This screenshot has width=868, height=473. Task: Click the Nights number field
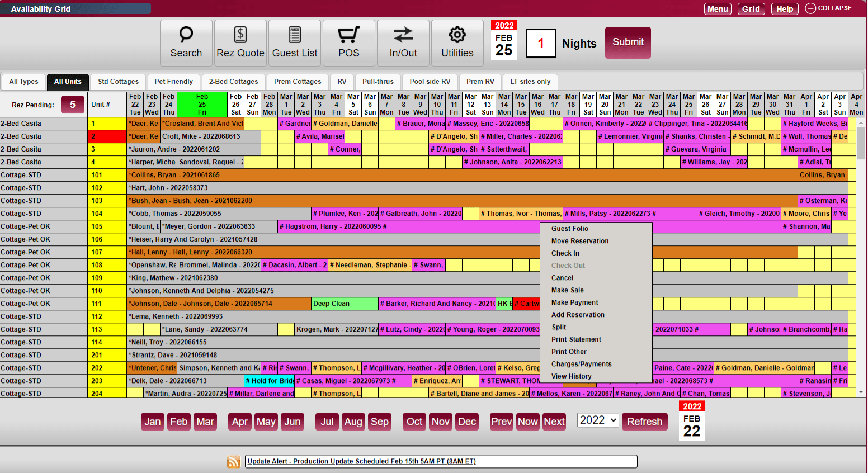(x=541, y=43)
